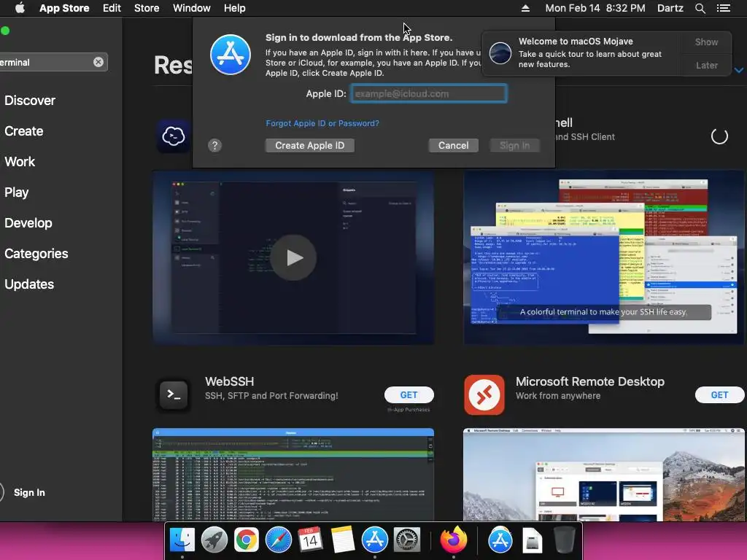Open Calendar from the Dock
Image resolution: width=747 pixels, height=560 pixels.
point(310,540)
